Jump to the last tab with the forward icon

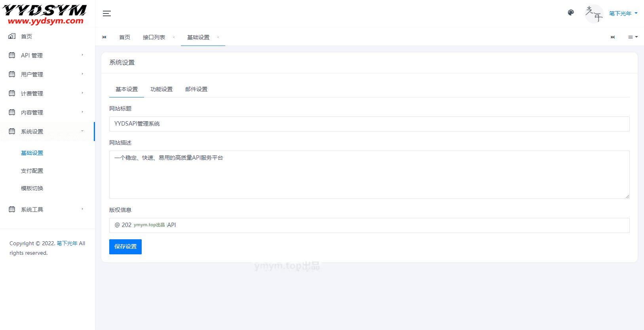coord(613,37)
